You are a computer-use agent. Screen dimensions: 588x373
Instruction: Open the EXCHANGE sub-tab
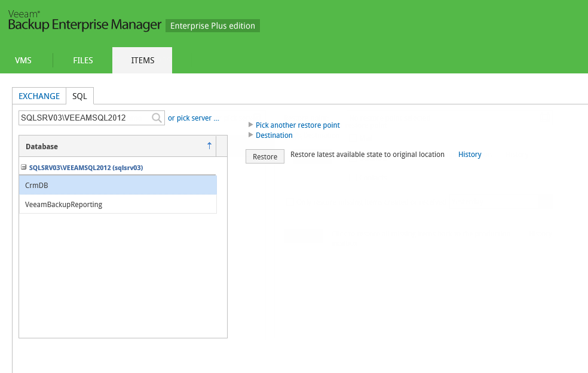point(39,96)
